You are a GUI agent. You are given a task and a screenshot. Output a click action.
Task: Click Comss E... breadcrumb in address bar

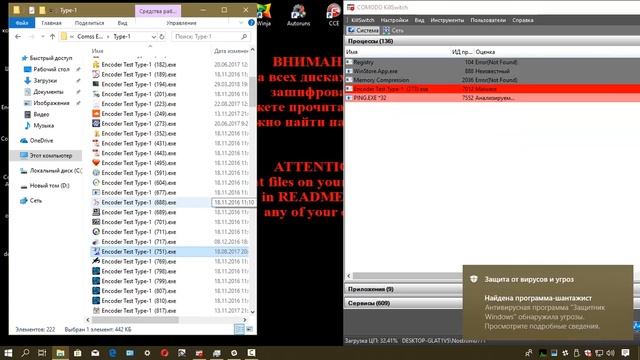(x=90, y=36)
